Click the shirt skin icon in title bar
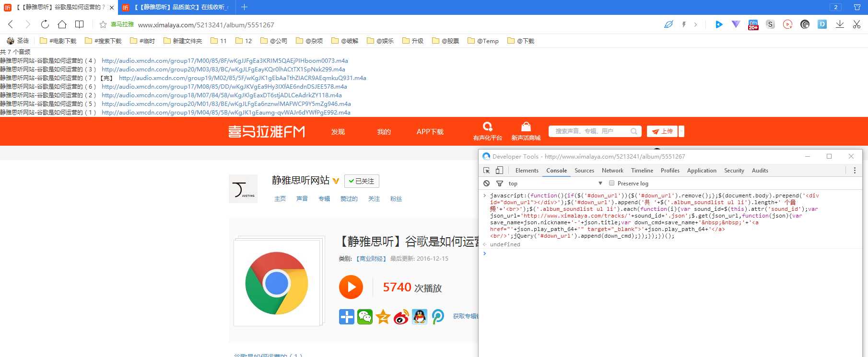868x357 pixels. 857,7
